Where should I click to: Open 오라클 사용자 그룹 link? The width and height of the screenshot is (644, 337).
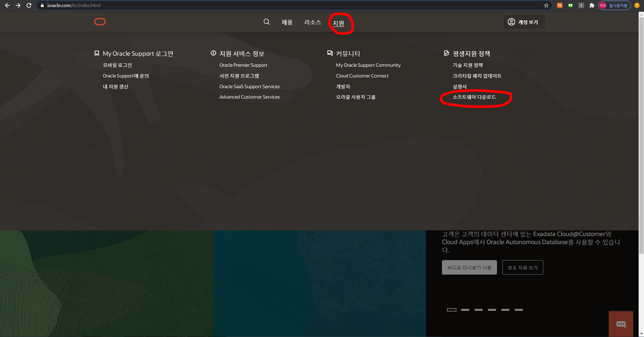pos(356,97)
